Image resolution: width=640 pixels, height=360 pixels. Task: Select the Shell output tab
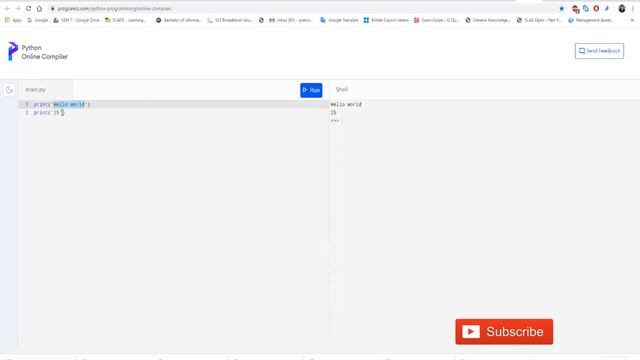342,89
